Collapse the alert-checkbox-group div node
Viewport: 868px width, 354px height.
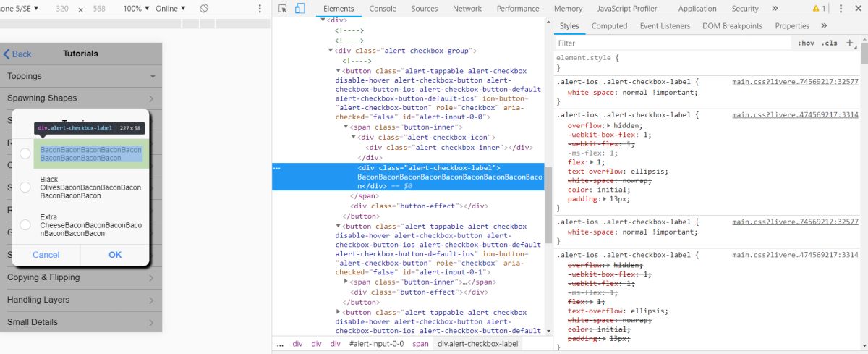click(331, 51)
